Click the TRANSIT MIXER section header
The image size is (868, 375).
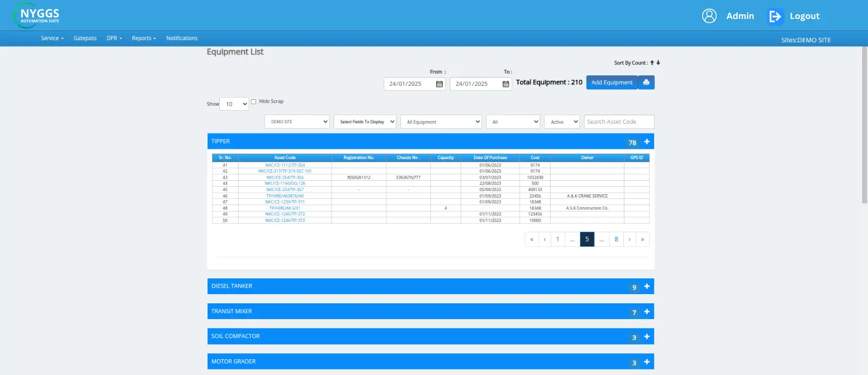tap(431, 312)
